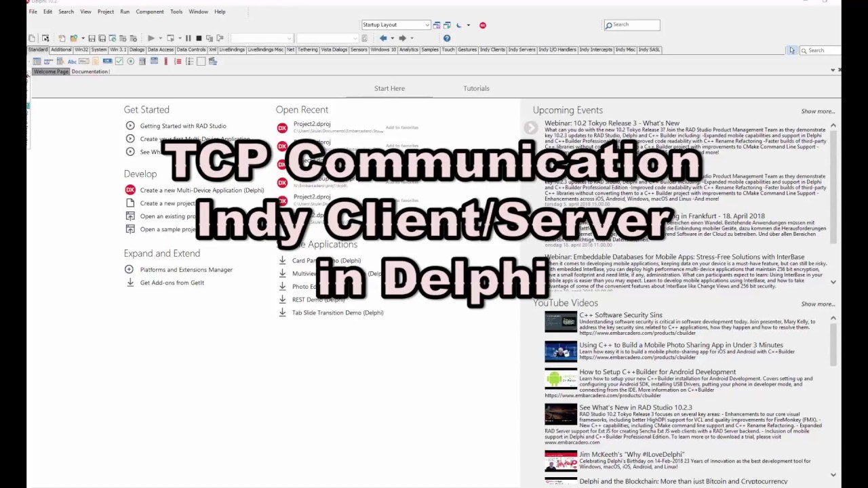Image resolution: width=868 pixels, height=488 pixels.
Task: Expand the Welcome Page tab list chevron
Action: pos(833,70)
